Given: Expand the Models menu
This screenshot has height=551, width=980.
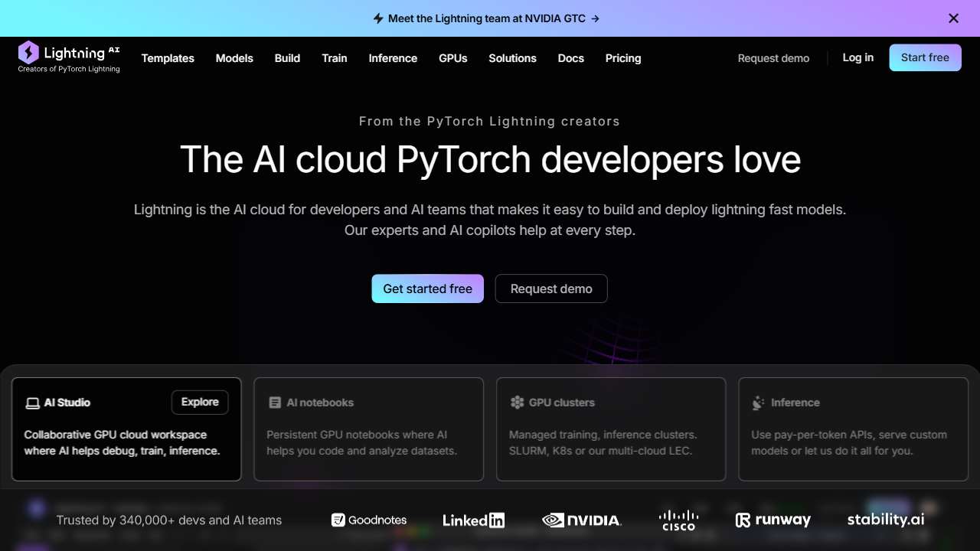Looking at the screenshot, I should (234, 58).
